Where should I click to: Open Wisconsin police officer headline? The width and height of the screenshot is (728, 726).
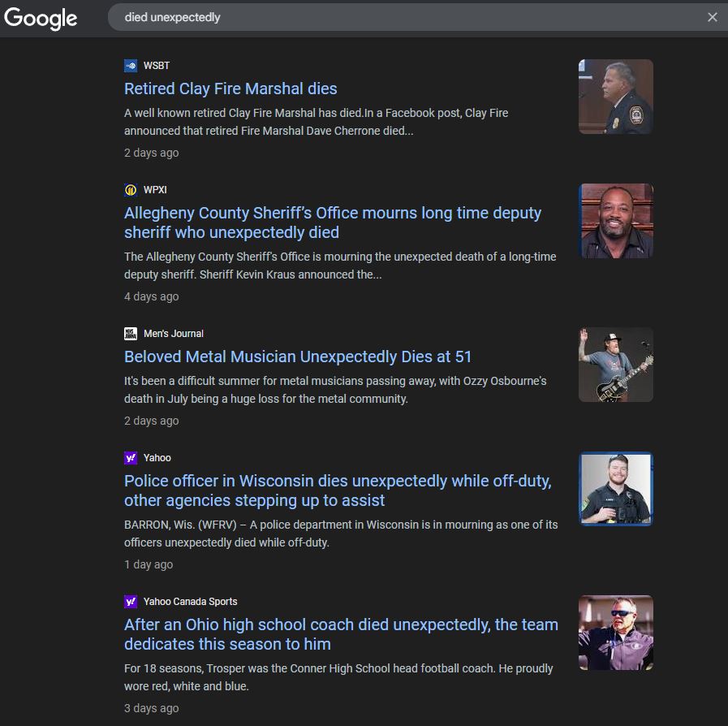click(338, 490)
